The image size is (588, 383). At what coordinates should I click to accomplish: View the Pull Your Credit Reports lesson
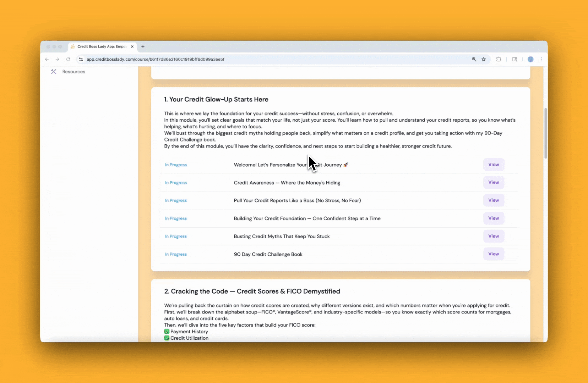(x=494, y=200)
